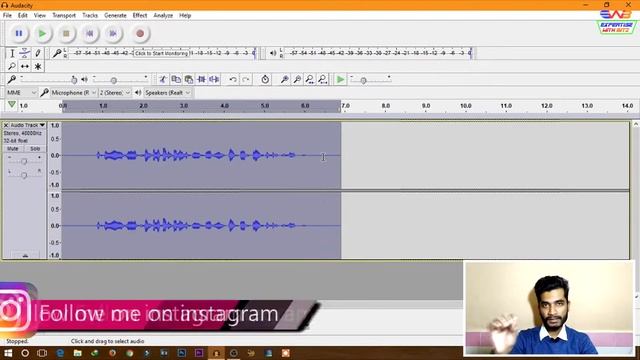This screenshot has height=360, width=640.
Task: Adjust the track gain slider
Action: 24,161
